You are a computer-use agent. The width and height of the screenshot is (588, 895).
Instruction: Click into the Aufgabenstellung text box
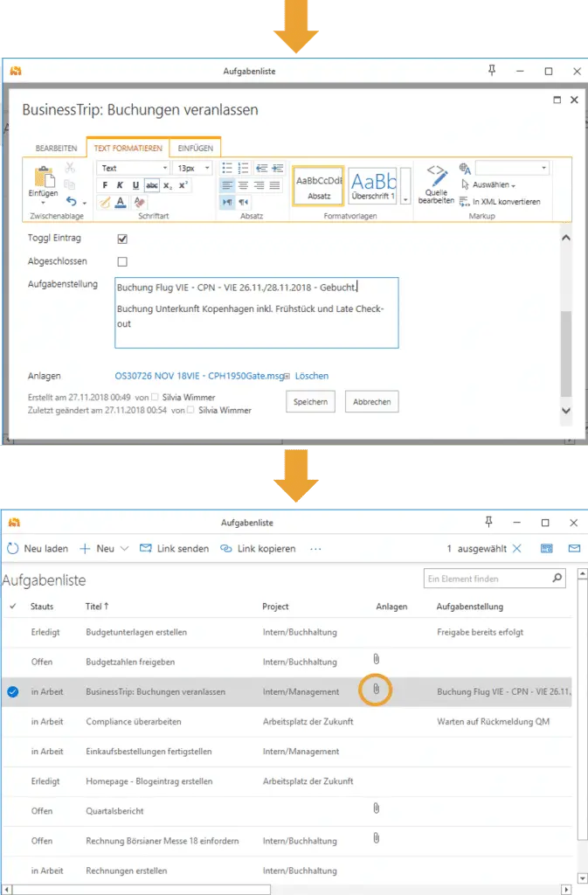click(257, 313)
